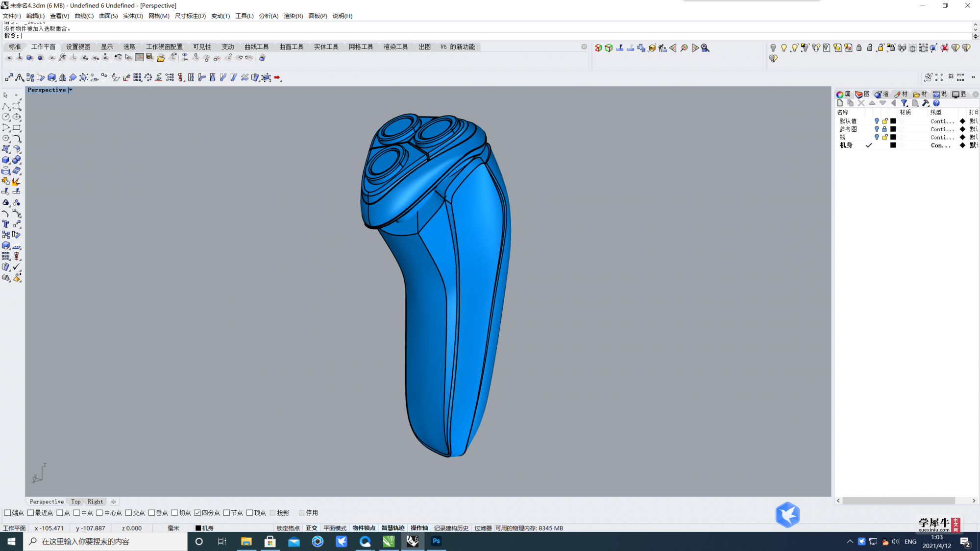Open the toolbar tabs gear options
This screenshot has height=551, width=980.
(x=584, y=47)
